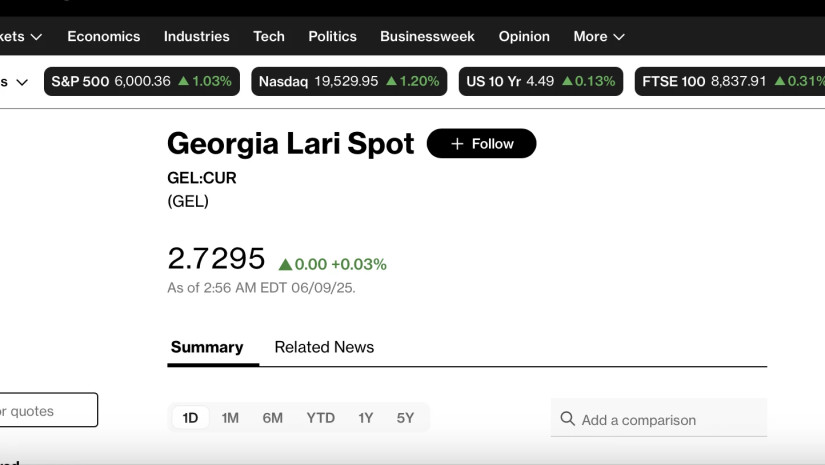
Task: Expand the Markets dropdown chevron
Action: (36, 37)
